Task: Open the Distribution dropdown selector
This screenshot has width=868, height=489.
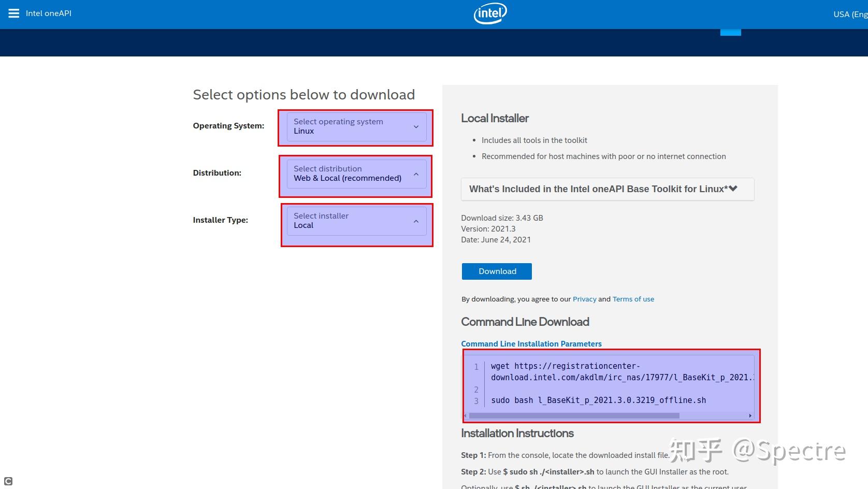Action: coord(356,174)
